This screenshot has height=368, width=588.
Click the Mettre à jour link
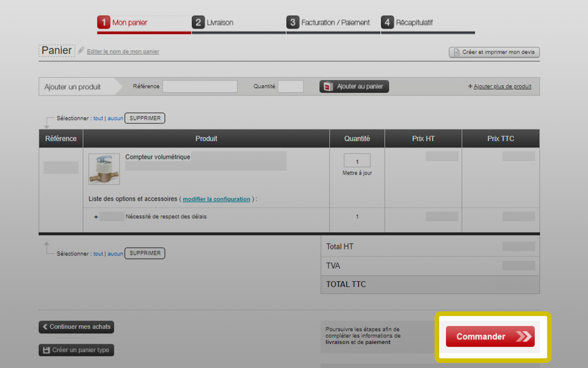(x=357, y=173)
